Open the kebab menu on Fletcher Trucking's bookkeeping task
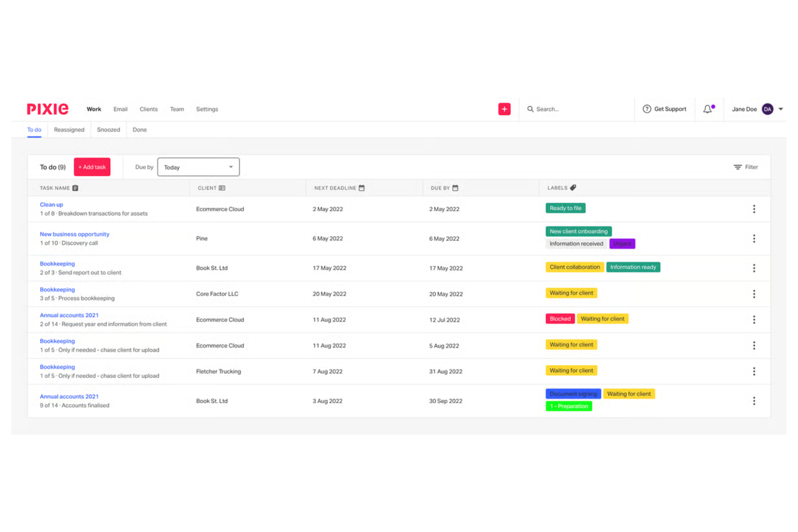The height and width of the screenshot is (532, 798). (x=754, y=371)
